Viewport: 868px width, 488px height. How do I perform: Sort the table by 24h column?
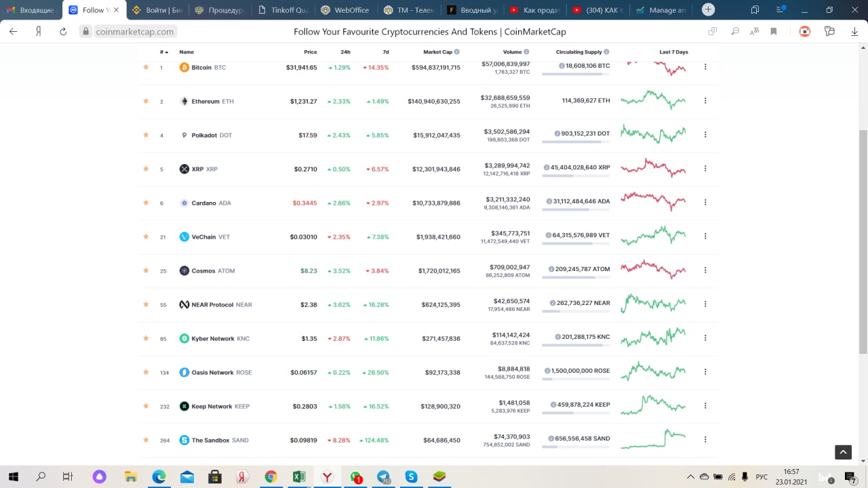click(345, 52)
